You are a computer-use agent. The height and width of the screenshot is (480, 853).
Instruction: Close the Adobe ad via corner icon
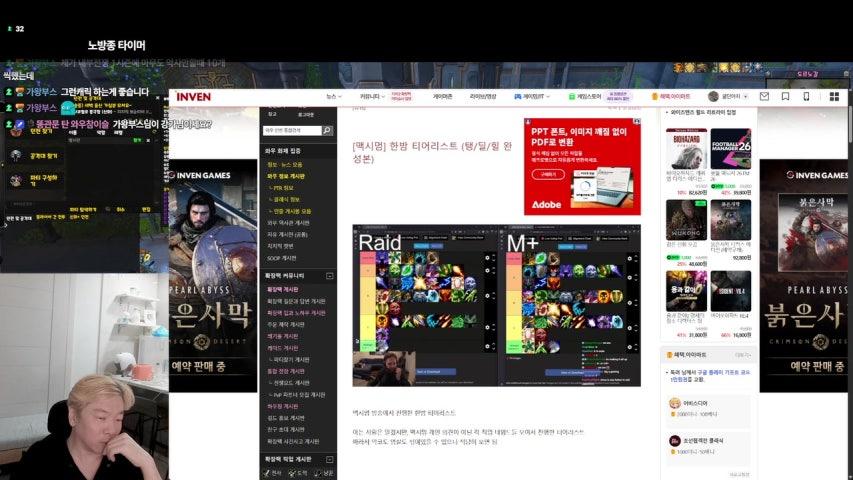pyautogui.click(x=636, y=121)
